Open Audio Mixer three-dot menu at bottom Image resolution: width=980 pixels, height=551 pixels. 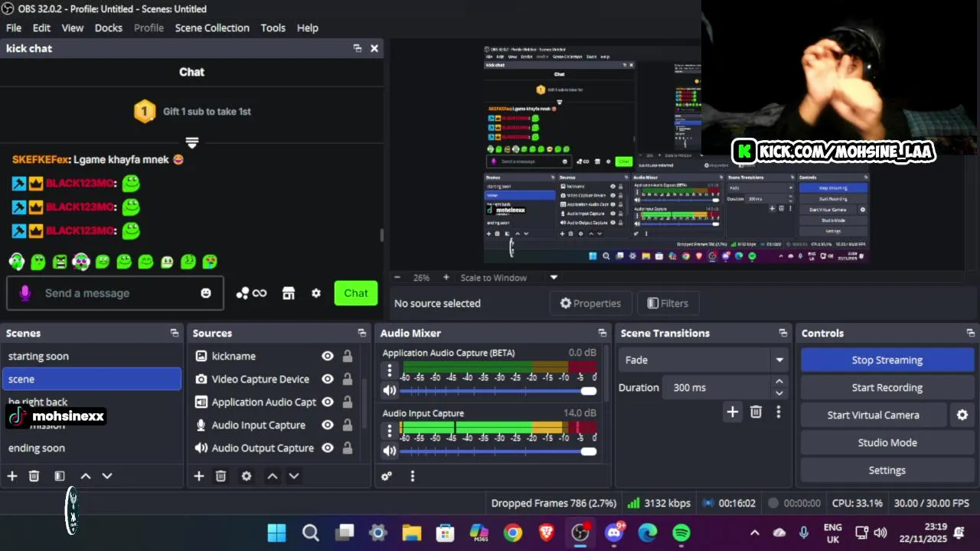tap(412, 476)
